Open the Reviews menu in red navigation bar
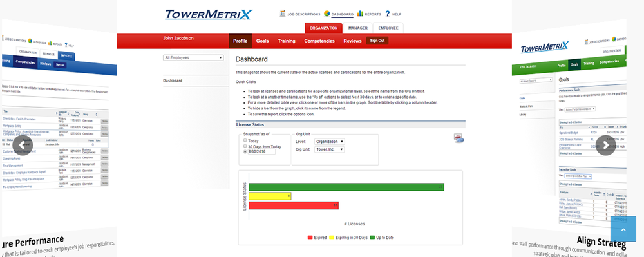Image resolution: width=644 pixels, height=257 pixels. click(352, 41)
